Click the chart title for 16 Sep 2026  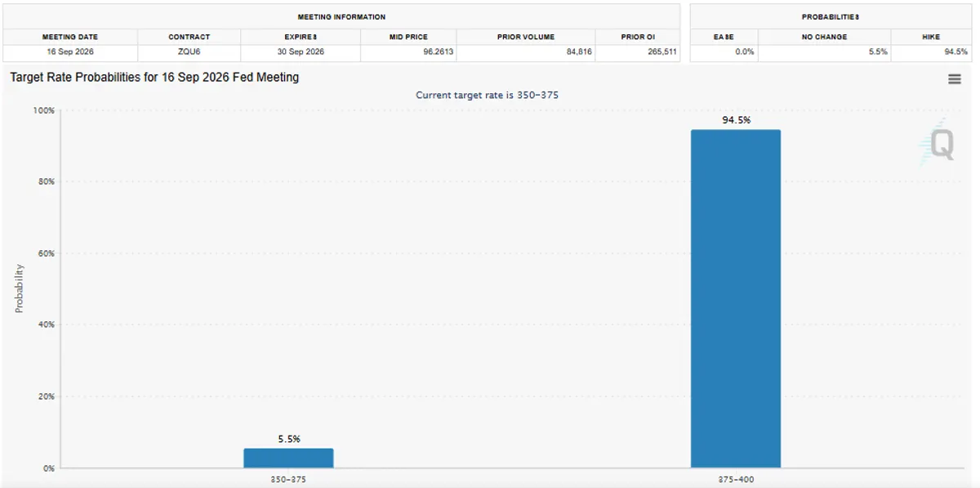pos(154,77)
